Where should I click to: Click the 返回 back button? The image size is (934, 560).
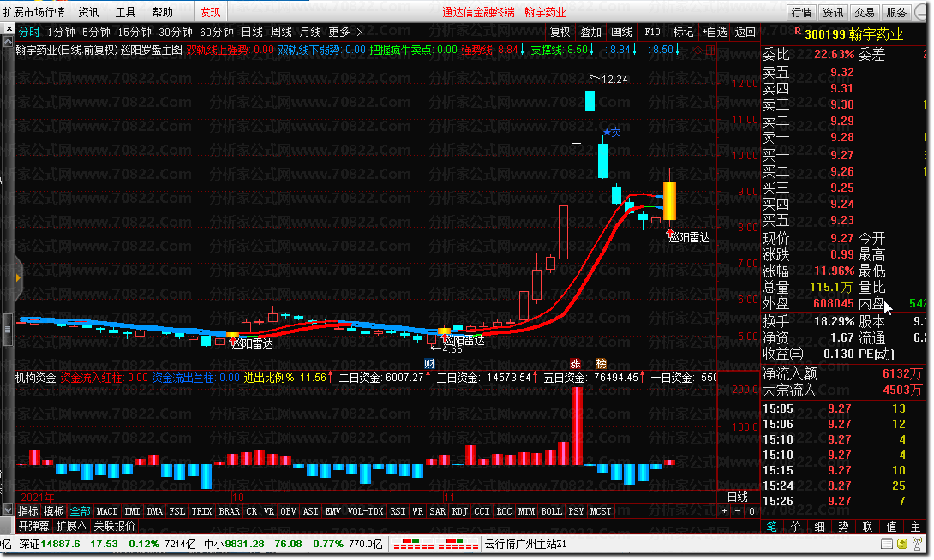745,32
